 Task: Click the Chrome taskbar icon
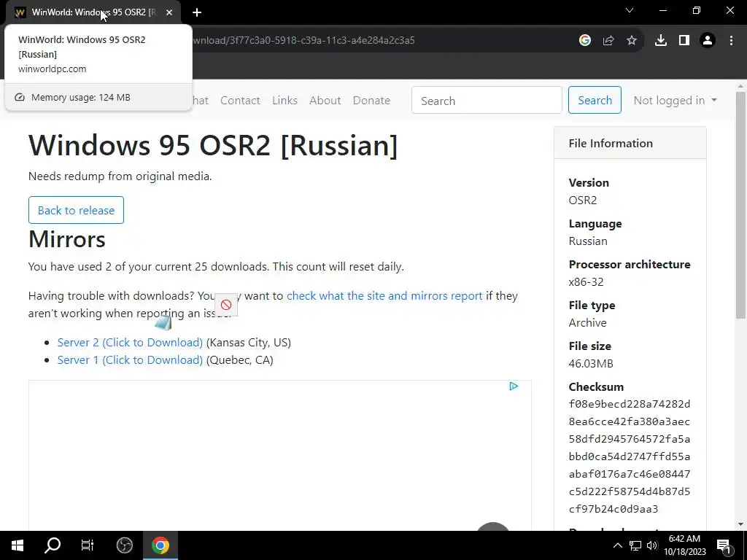[160, 545]
